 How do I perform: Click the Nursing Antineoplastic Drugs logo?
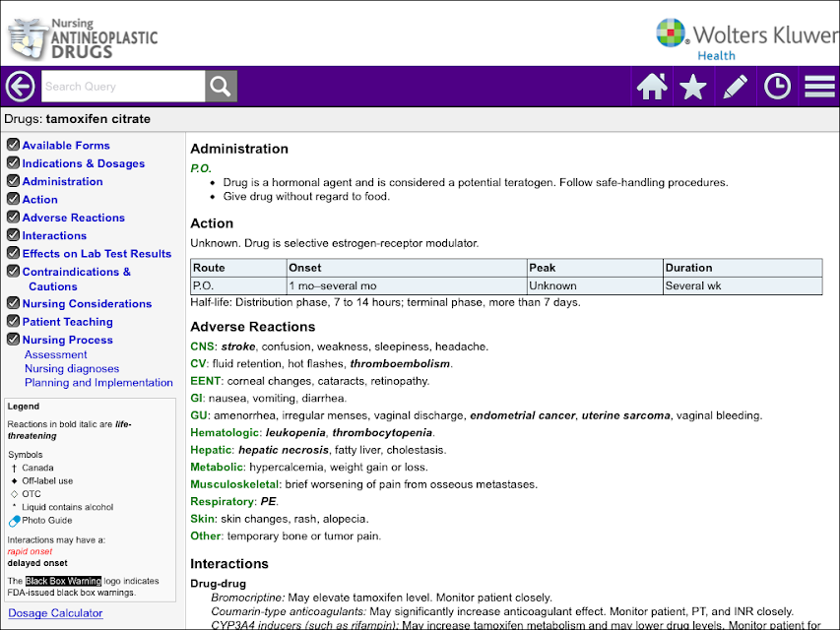[83, 38]
